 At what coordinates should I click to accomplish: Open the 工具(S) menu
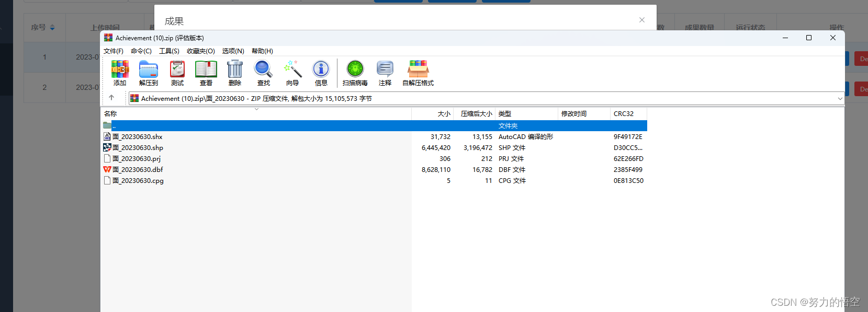coord(169,51)
